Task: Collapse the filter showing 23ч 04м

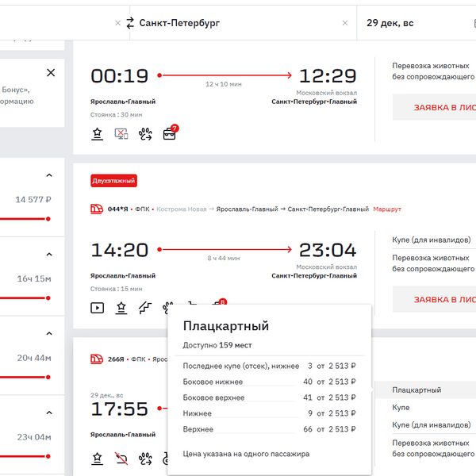Action: (49, 413)
